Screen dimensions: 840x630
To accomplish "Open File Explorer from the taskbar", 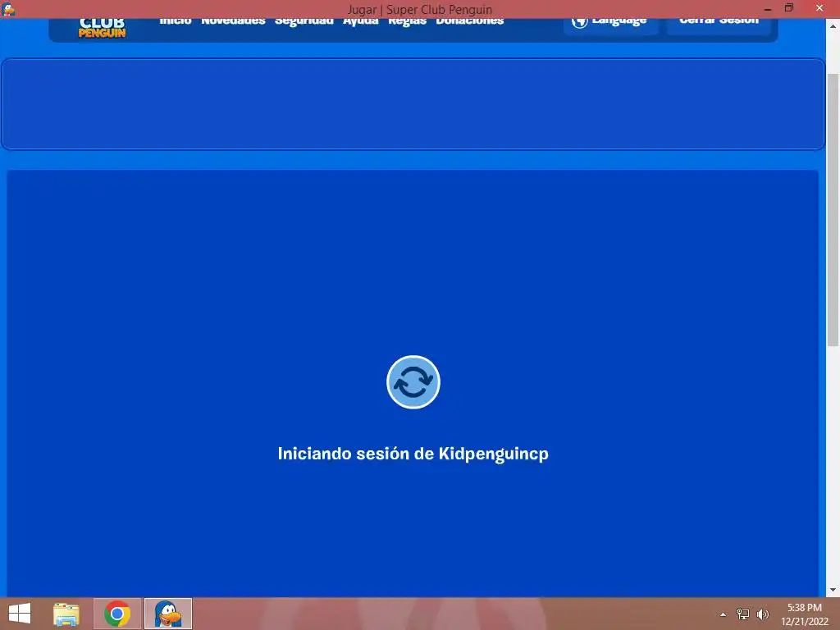I will (x=66, y=614).
